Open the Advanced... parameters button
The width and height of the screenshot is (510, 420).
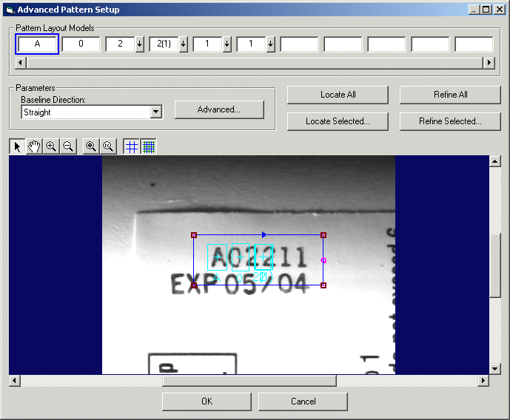(x=219, y=109)
